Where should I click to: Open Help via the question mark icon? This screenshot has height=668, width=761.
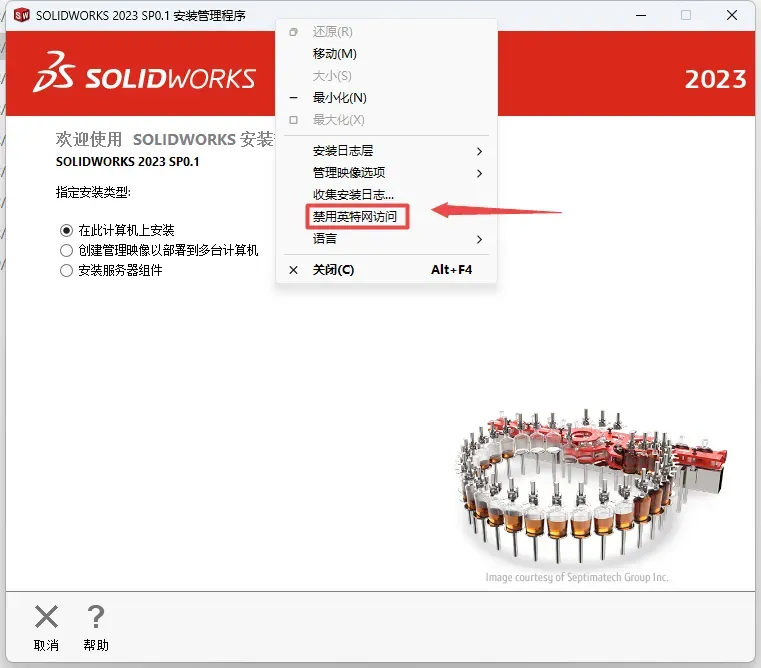point(96,617)
